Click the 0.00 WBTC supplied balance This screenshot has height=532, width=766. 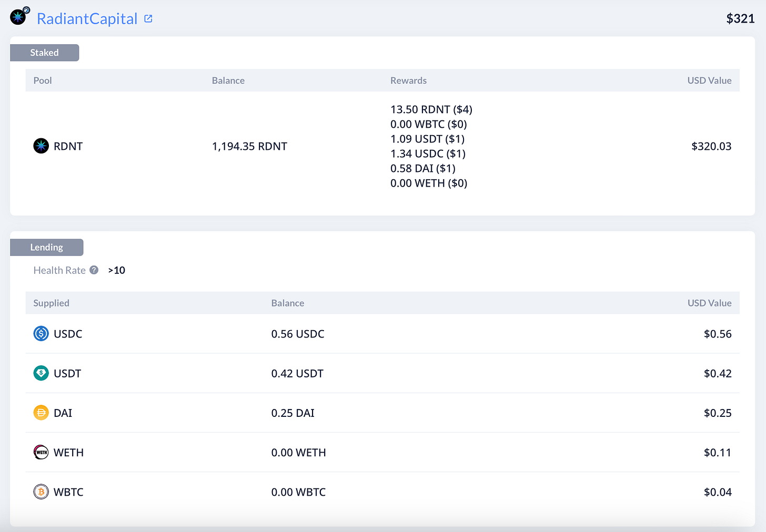pyautogui.click(x=298, y=492)
